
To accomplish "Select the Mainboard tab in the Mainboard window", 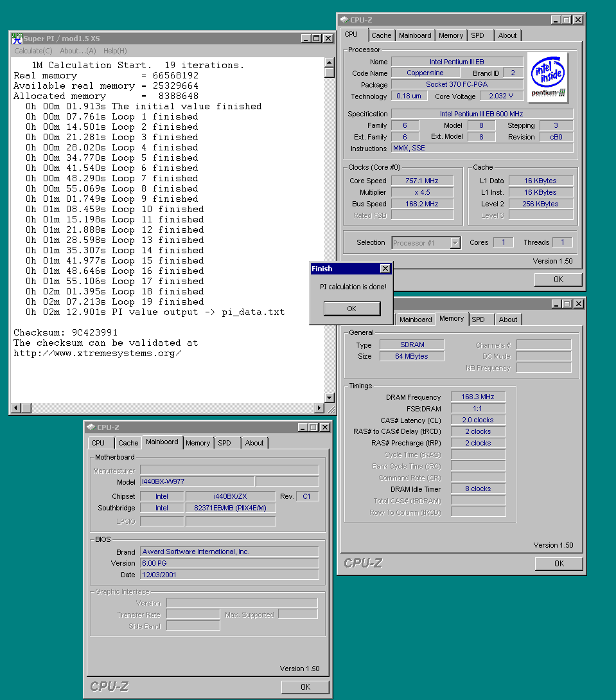I will point(162,442).
